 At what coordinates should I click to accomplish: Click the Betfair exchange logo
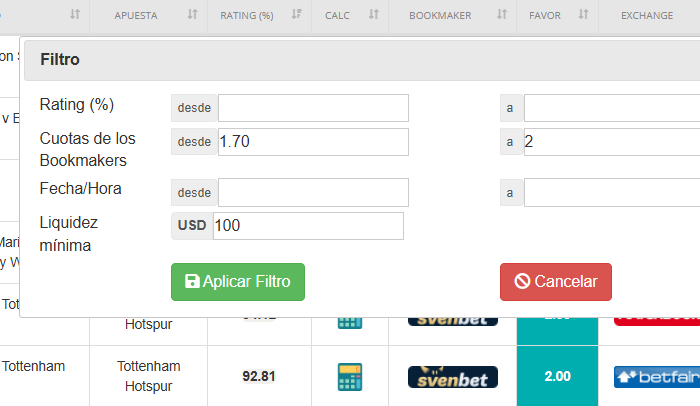[x=656, y=377]
